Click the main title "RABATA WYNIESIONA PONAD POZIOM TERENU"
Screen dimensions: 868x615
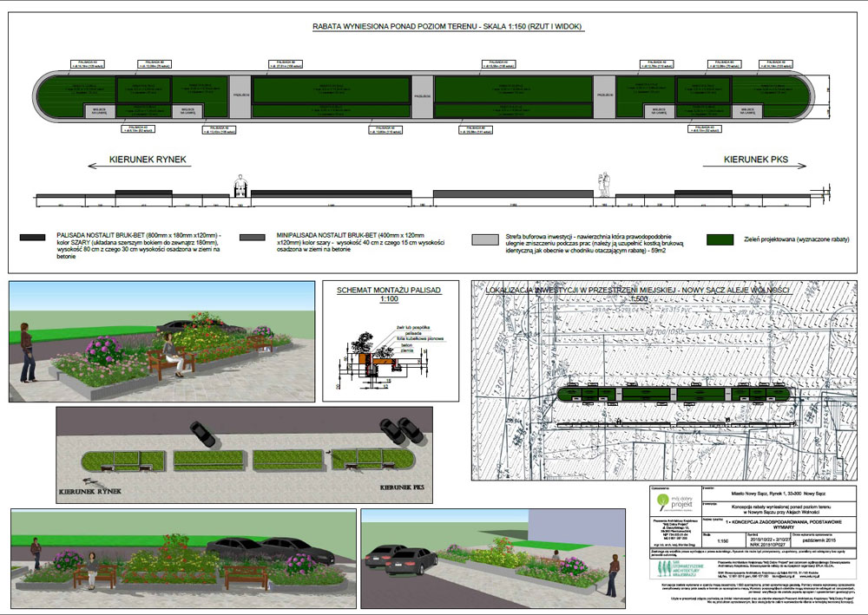pos(448,27)
